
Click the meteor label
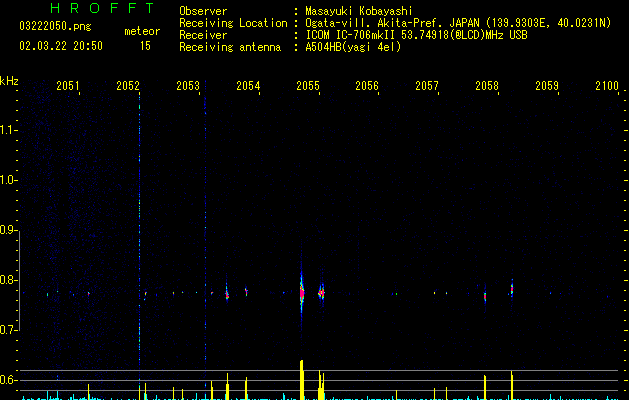pos(142,31)
